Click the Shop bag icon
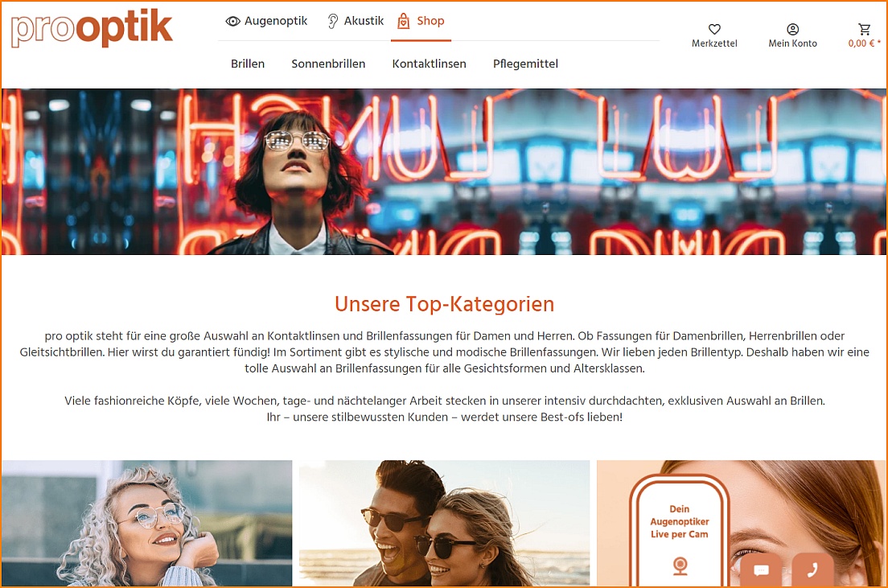 click(403, 21)
